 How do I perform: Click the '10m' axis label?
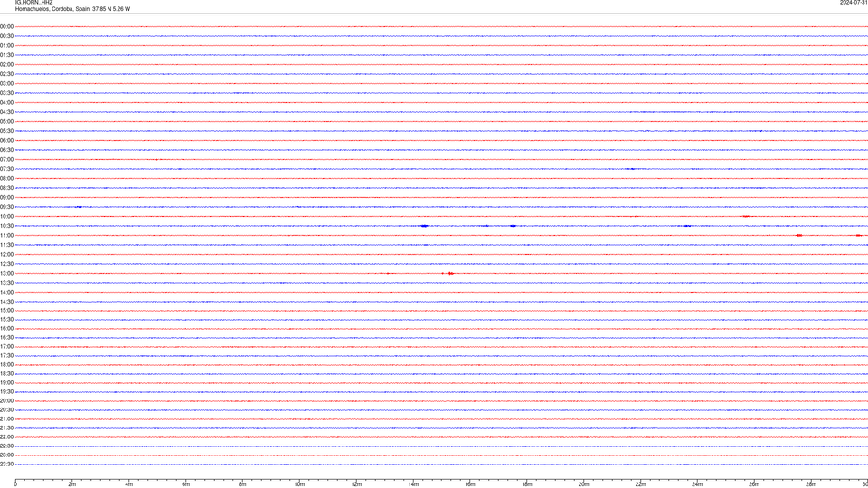299,484
